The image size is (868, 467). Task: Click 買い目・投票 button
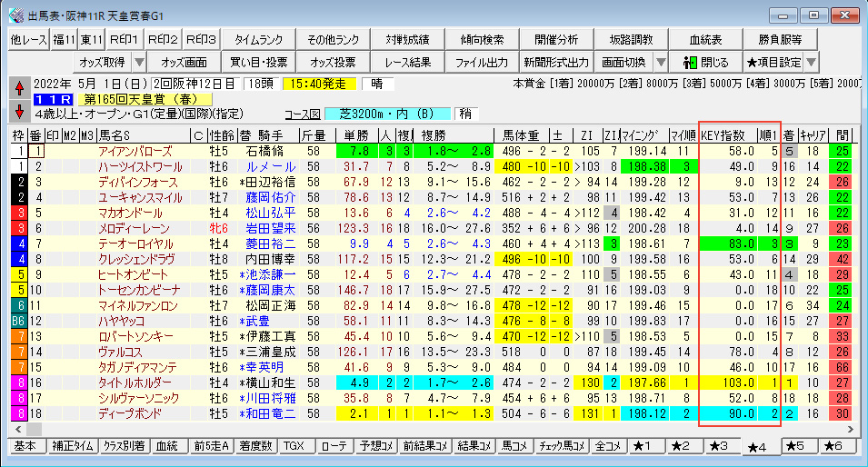click(258, 62)
